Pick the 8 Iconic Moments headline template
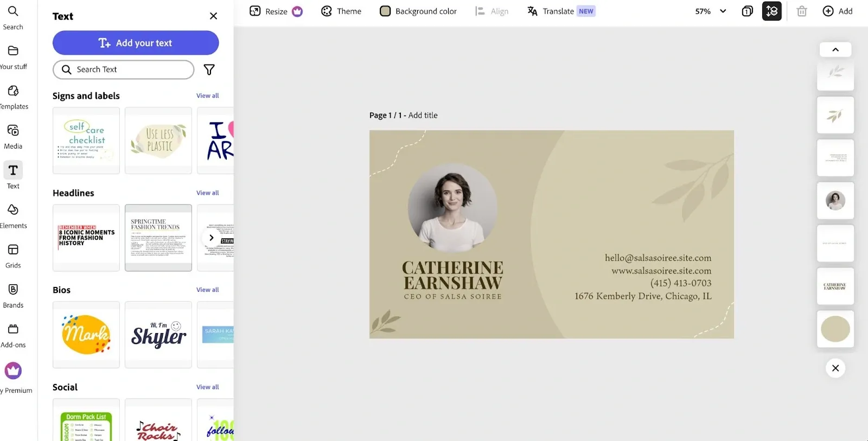 pyautogui.click(x=86, y=238)
